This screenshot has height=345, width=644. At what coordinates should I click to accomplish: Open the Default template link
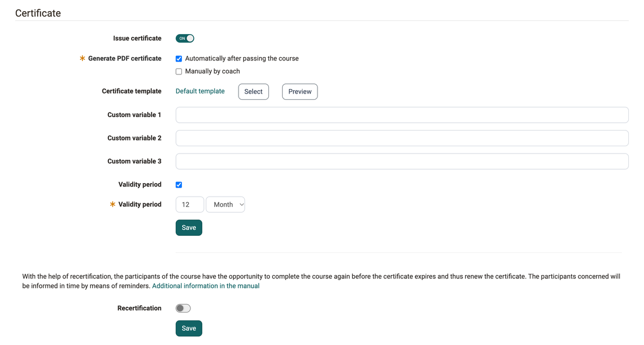[200, 91]
